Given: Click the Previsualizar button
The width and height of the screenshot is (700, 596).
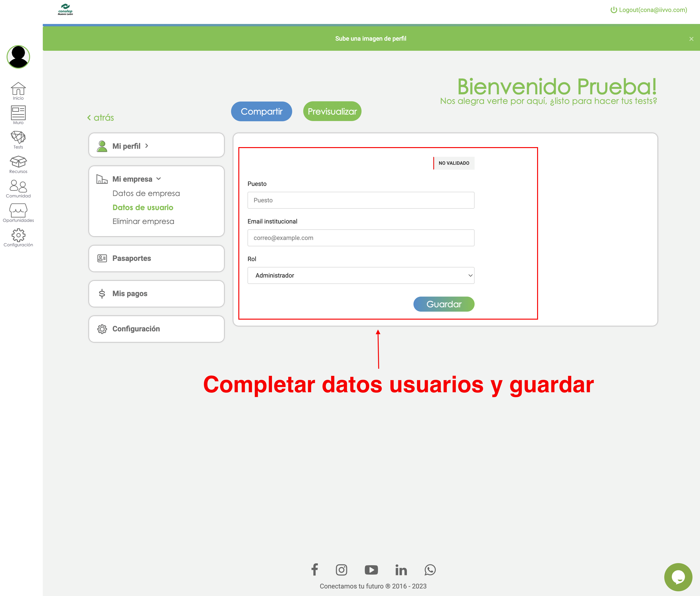Looking at the screenshot, I should coord(332,111).
